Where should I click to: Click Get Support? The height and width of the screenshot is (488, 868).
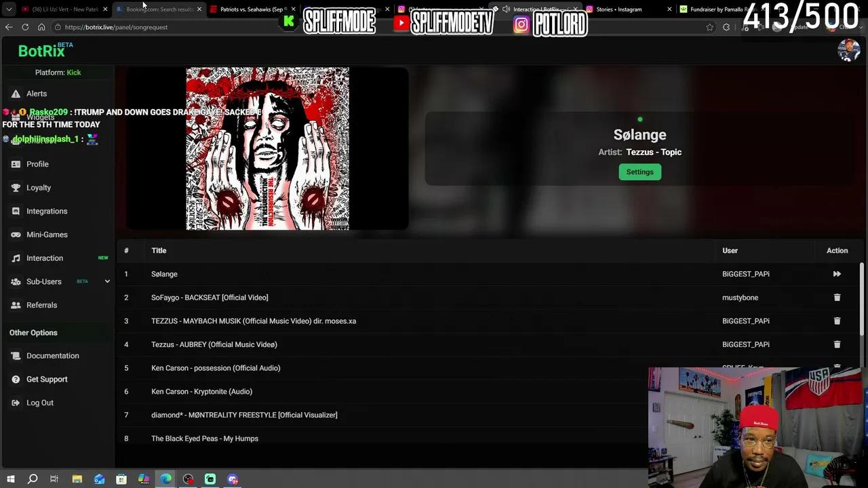point(47,380)
